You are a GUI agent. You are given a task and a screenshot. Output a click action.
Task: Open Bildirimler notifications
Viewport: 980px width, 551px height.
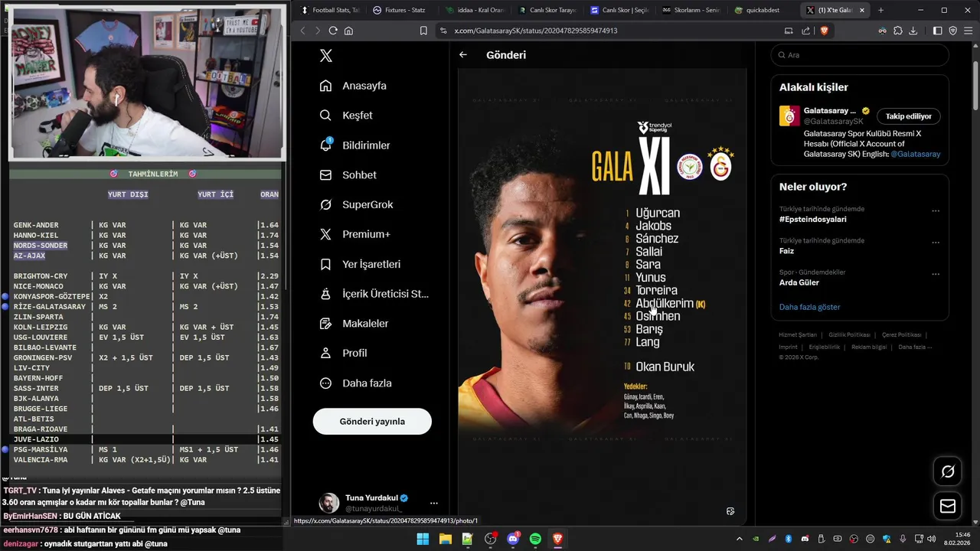click(x=354, y=145)
